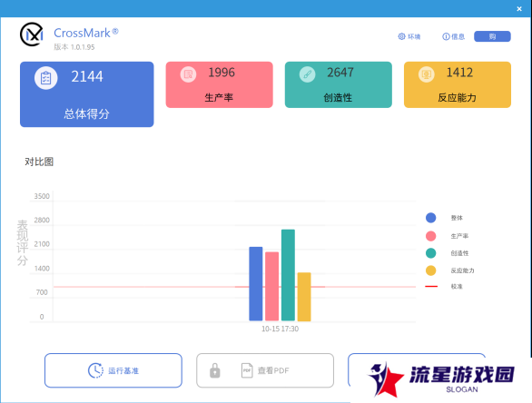
Task: Click the creativity brush icon
Action: [308, 74]
